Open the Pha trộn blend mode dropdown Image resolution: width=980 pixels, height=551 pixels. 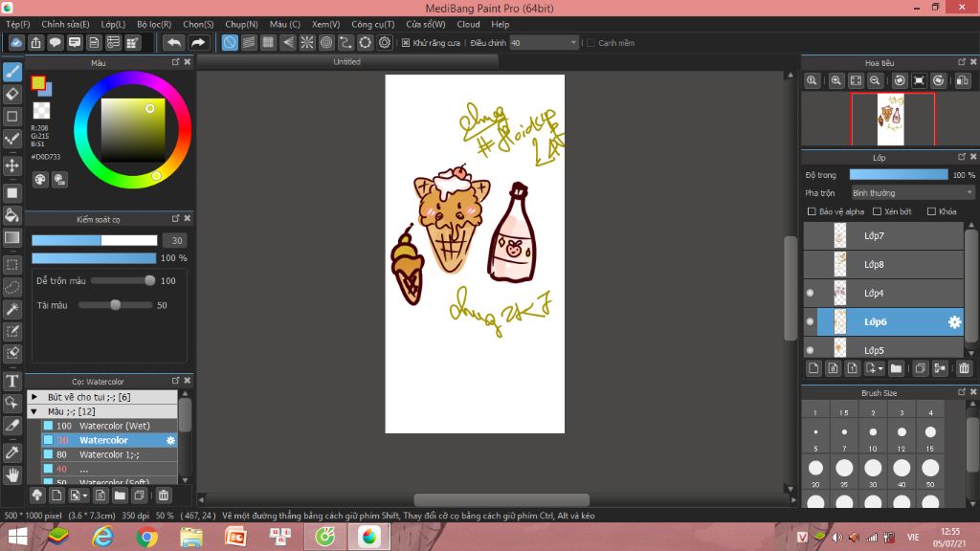tap(912, 193)
